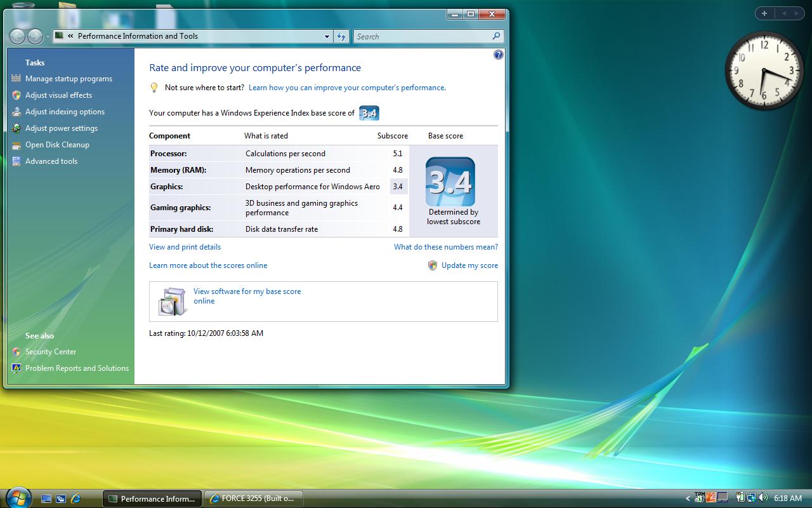Click the battery power tray icon

click(x=740, y=498)
